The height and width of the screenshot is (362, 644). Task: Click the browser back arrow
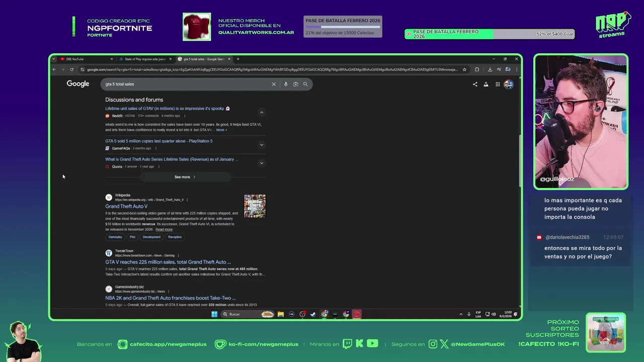(54, 69)
